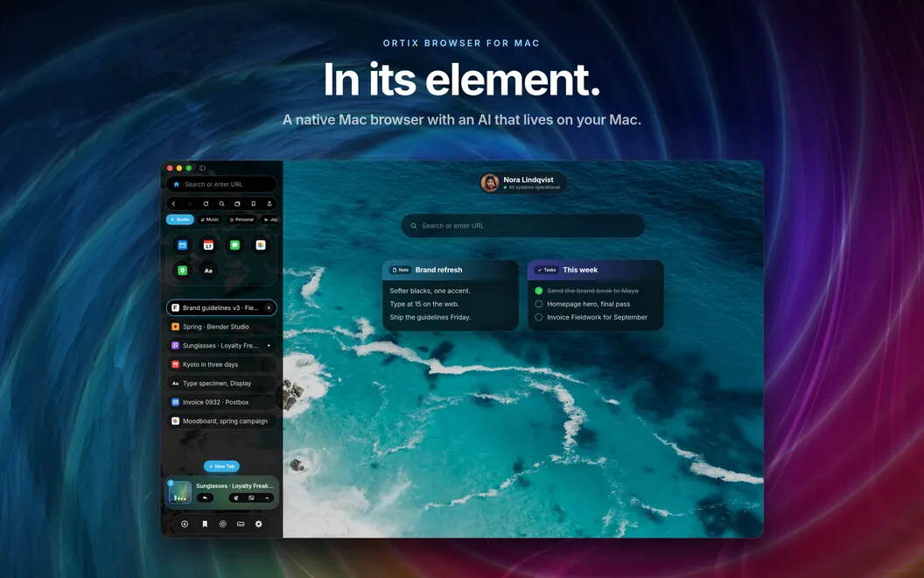924x578 pixels.
Task: Check 'Homepage hero, final pass' task
Action: [539, 305]
